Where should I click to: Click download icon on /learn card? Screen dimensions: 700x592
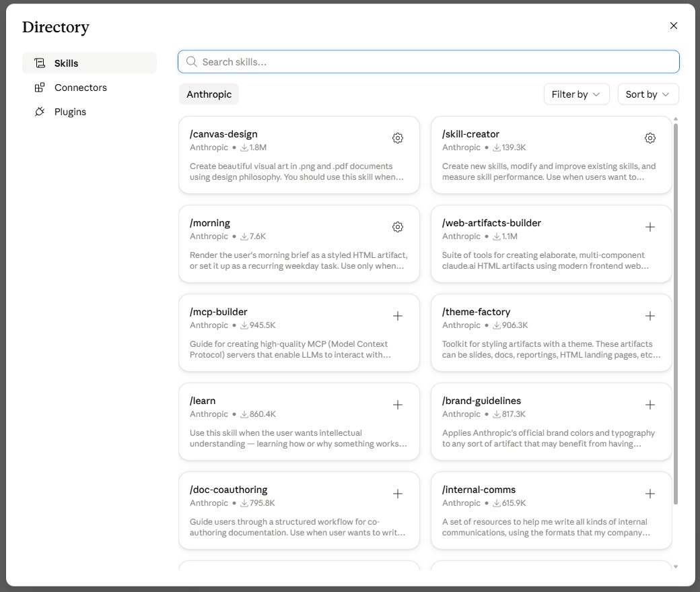click(244, 414)
